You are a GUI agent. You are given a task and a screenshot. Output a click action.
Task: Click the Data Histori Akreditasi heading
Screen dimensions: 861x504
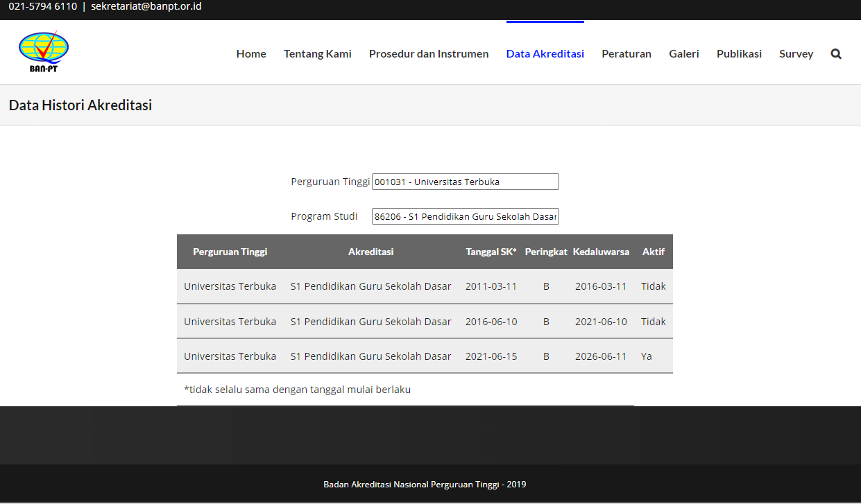pos(80,105)
